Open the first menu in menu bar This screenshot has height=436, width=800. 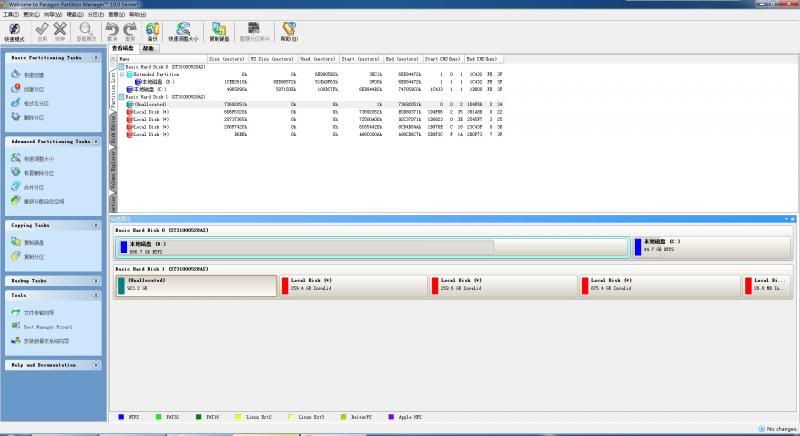coord(11,15)
